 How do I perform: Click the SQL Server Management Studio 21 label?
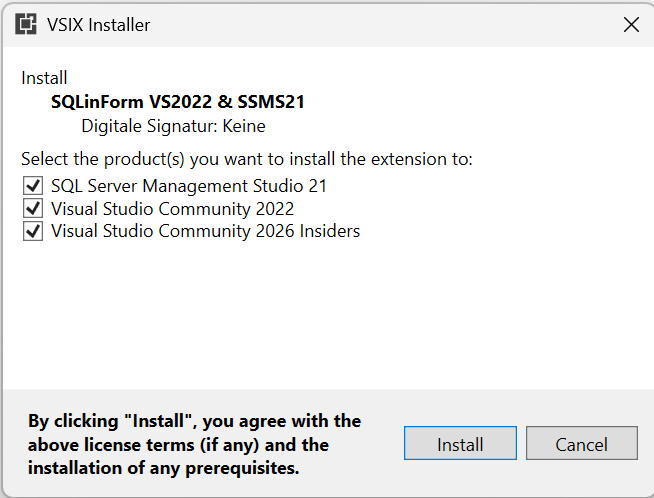click(x=189, y=186)
